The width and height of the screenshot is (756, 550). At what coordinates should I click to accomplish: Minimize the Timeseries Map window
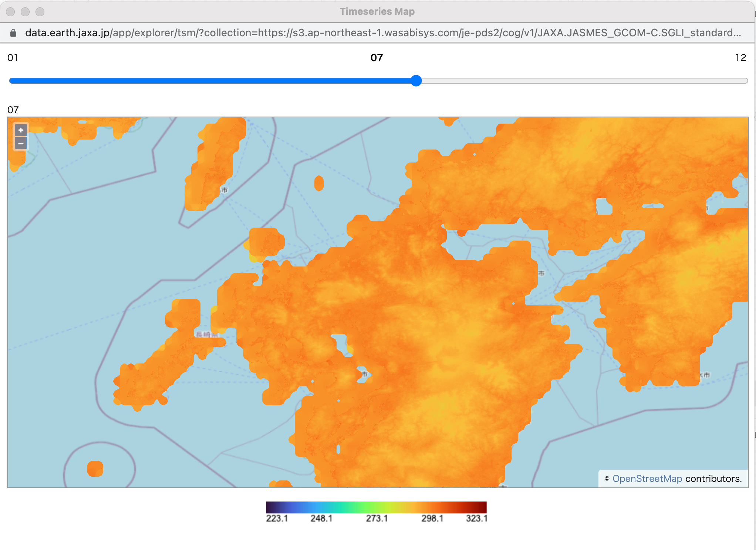coord(25,12)
